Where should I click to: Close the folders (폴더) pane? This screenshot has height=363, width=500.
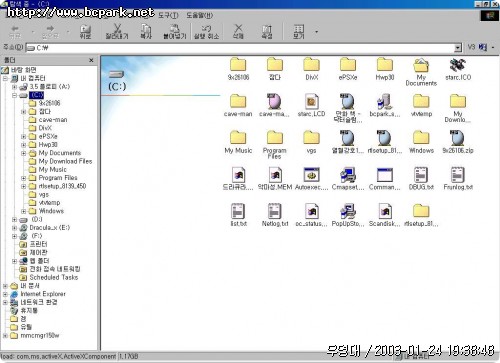(x=91, y=60)
